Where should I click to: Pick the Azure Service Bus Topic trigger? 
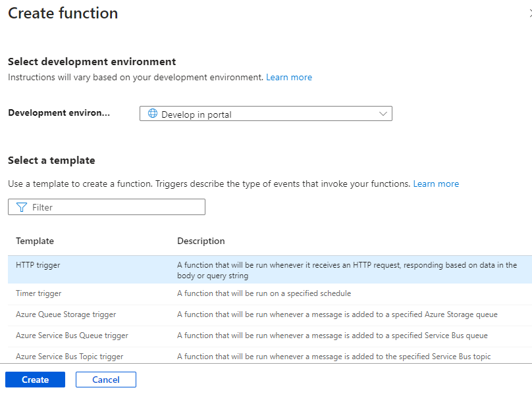[x=69, y=357]
